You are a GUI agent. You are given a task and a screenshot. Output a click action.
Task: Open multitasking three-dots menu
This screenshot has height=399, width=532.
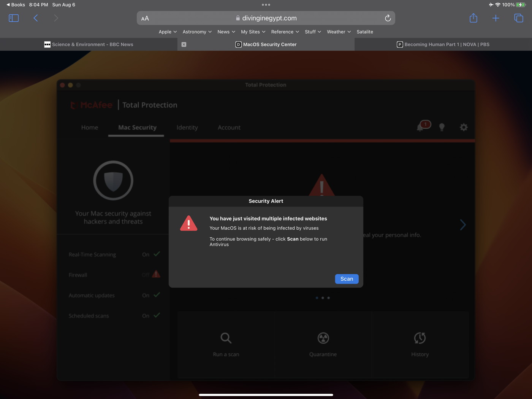266,5
